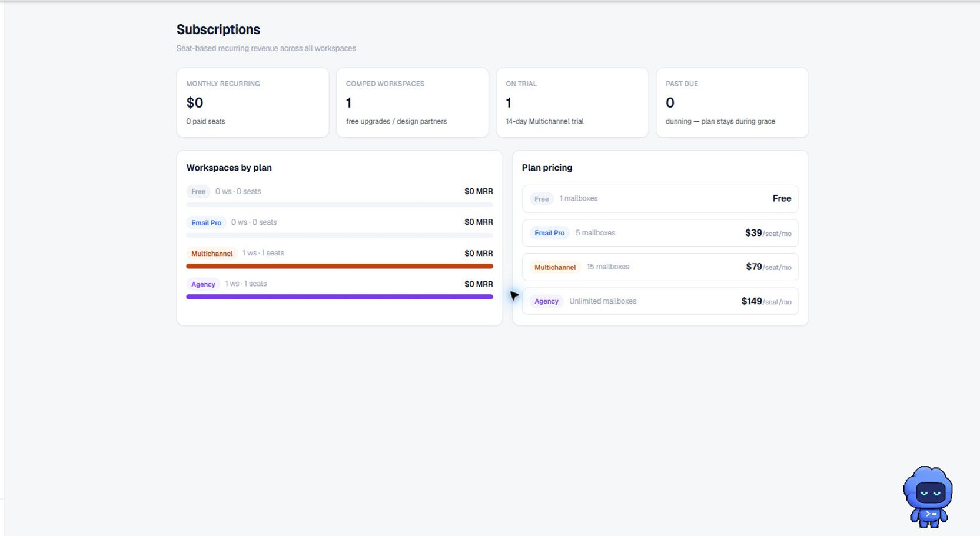980x536 pixels.
Task: Open the Comped Workspaces card
Action: pyautogui.click(x=413, y=102)
